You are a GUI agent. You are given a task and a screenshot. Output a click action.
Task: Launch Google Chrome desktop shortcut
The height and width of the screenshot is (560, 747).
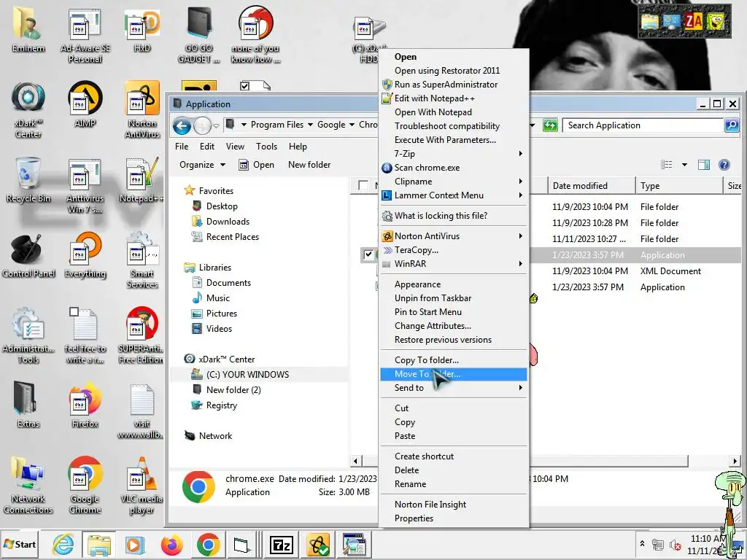pyautogui.click(x=85, y=486)
